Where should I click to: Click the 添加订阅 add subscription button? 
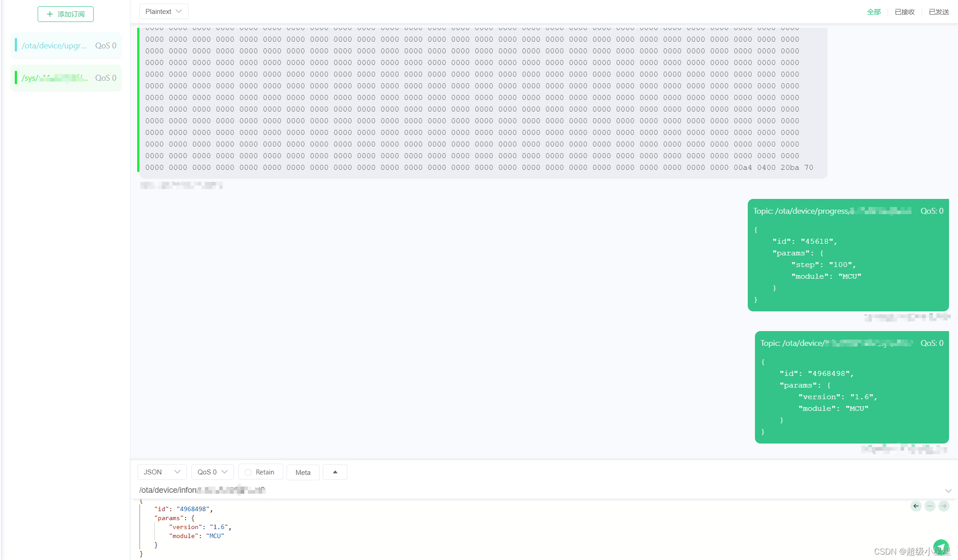[x=66, y=14]
